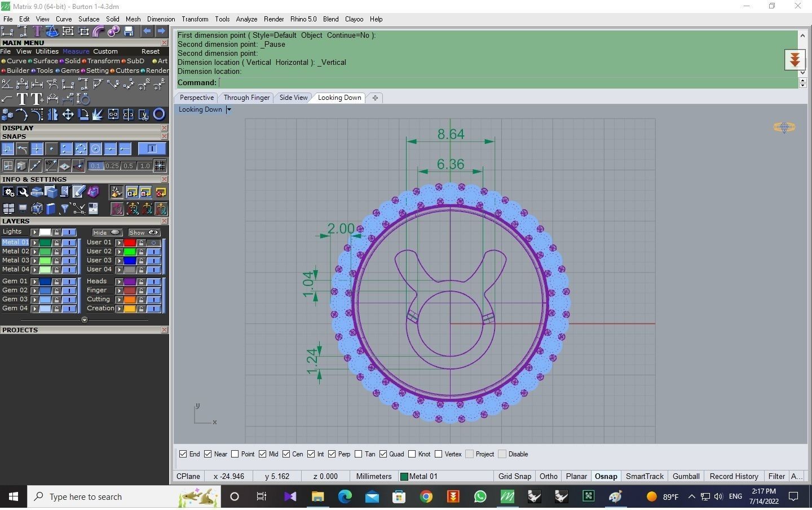Click the four viewport layout icon
Image resolution: width=812 pixels, height=510 pixels.
click(8, 208)
